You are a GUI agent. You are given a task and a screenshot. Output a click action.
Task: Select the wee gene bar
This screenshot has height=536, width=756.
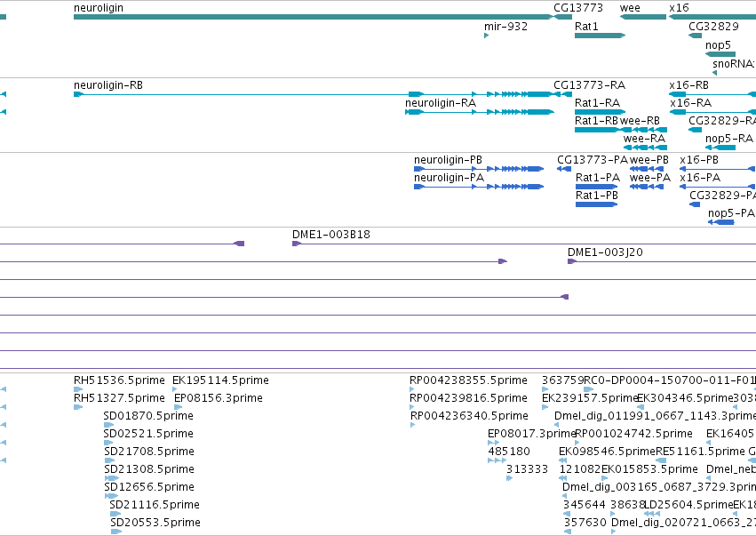(642, 17)
